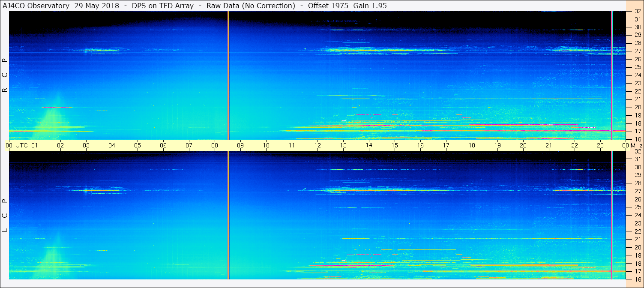Click the 20 MHz scale label of LCP panel

[x=638, y=247]
